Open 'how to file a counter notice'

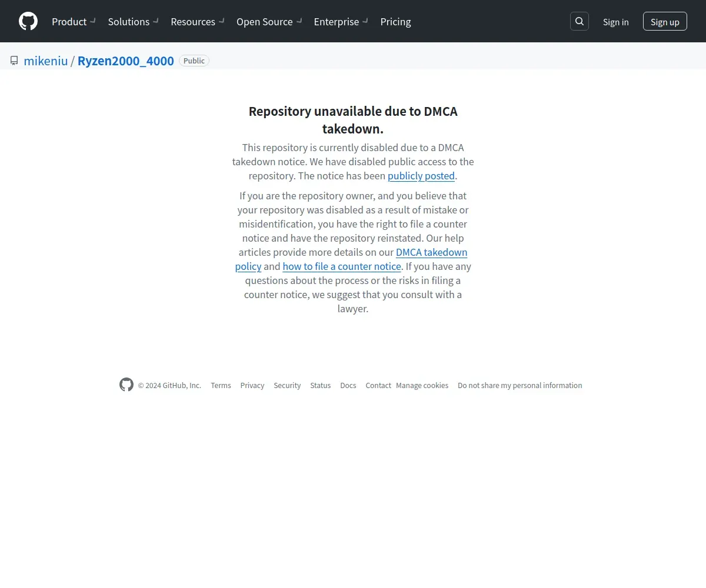coord(342,266)
